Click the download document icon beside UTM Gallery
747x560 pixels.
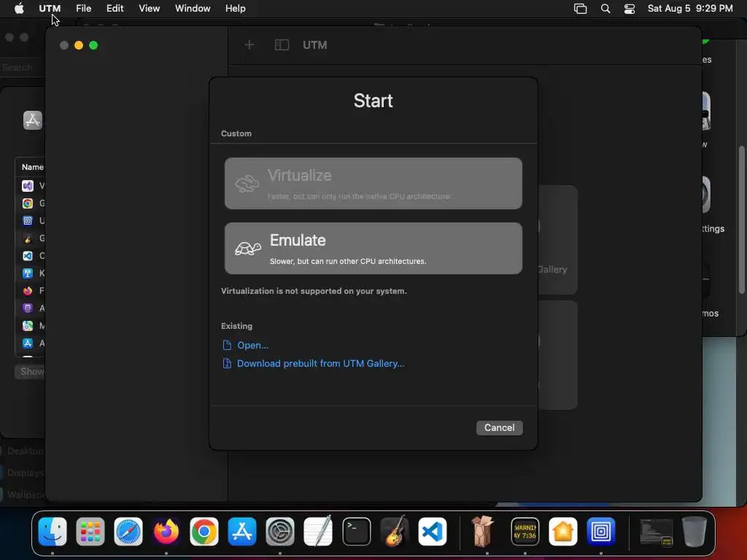coord(228,363)
